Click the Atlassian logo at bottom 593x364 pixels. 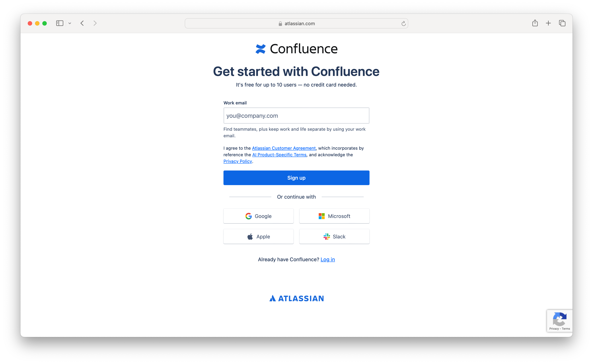click(x=296, y=298)
